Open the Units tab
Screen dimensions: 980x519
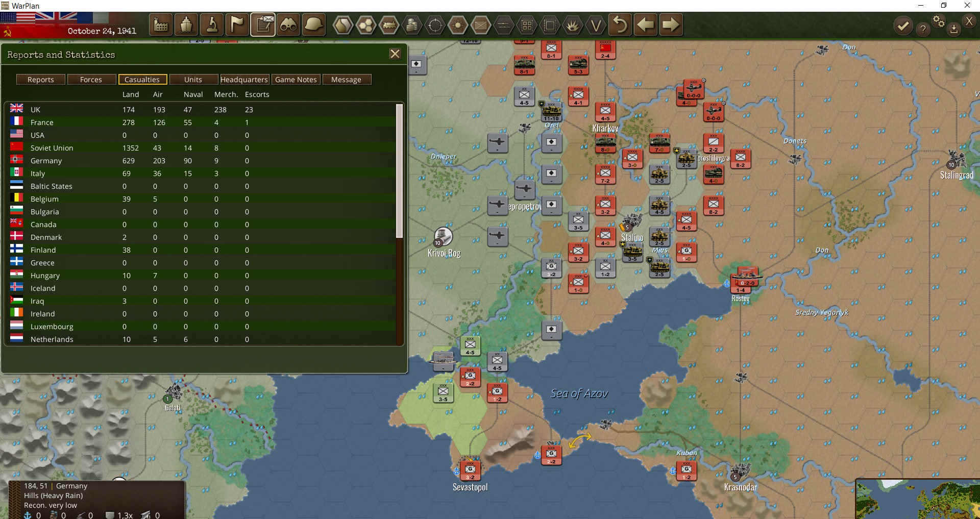point(193,80)
